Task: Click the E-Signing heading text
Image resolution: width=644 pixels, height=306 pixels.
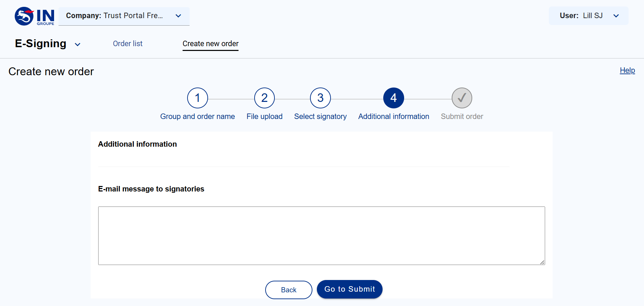Action: [x=41, y=44]
